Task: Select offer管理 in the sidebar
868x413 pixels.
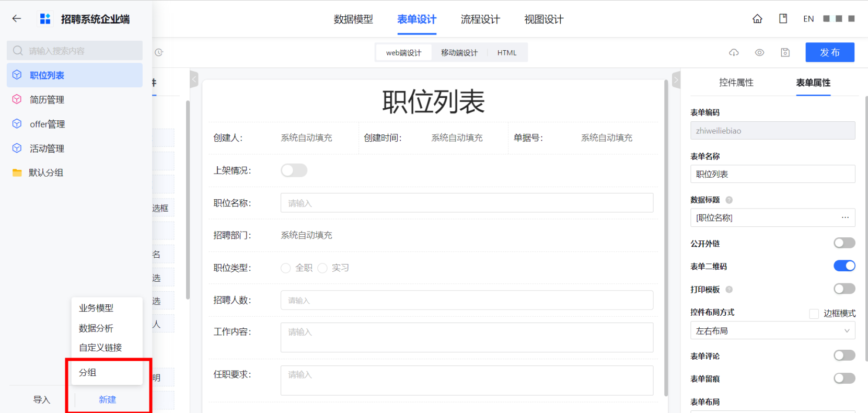Action: pyautogui.click(x=74, y=124)
